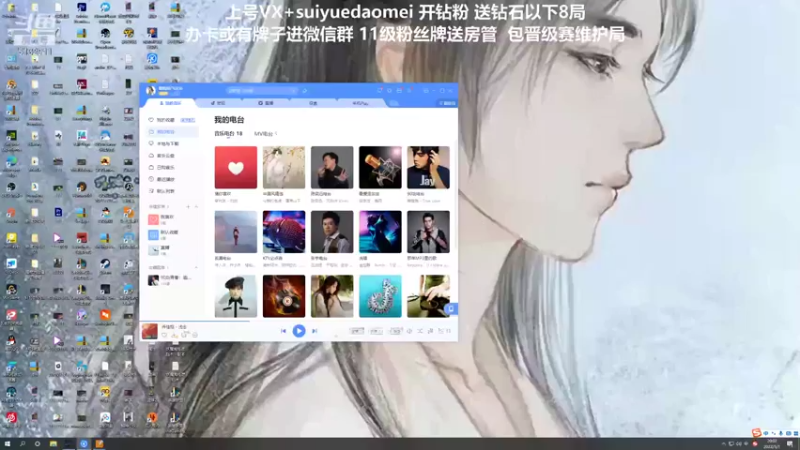
Task: Click the taskbar search icon
Action: [22, 444]
